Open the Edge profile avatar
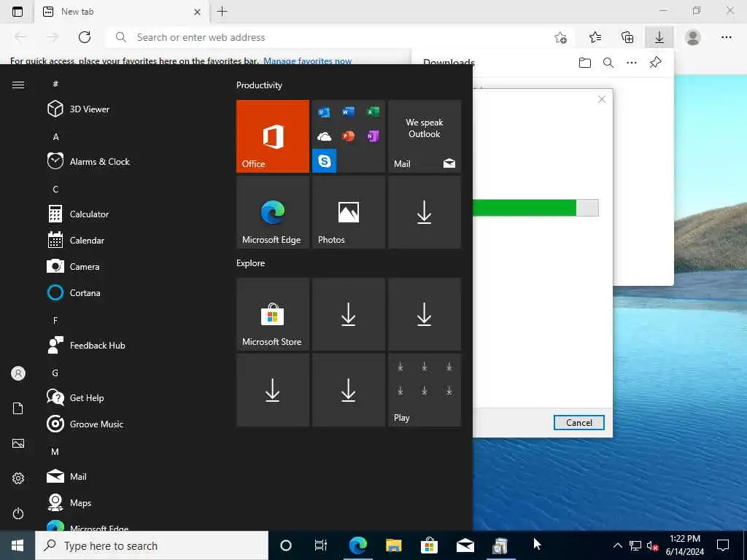The height and width of the screenshot is (560, 747). pos(693,37)
